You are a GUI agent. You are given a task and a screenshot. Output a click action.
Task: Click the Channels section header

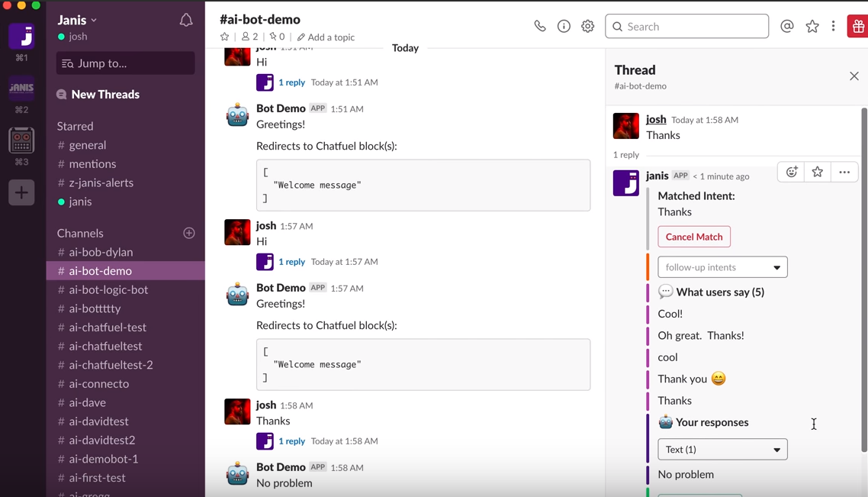point(80,234)
